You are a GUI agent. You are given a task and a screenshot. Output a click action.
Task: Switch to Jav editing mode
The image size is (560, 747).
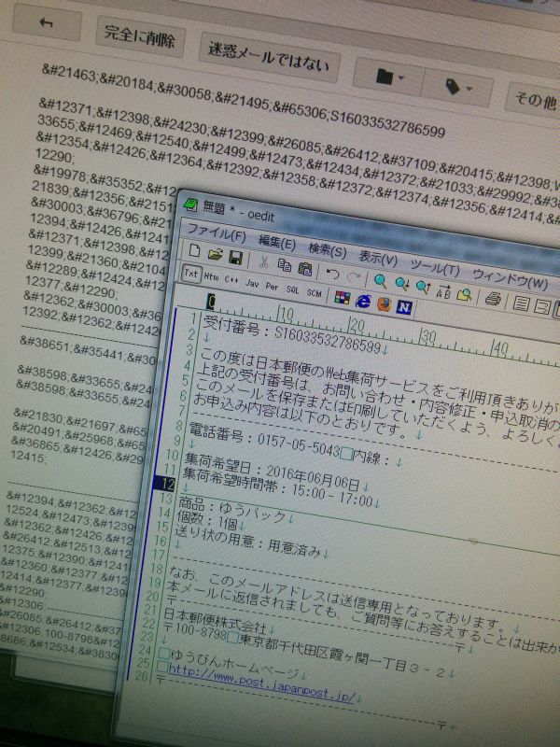pyautogui.click(x=252, y=284)
